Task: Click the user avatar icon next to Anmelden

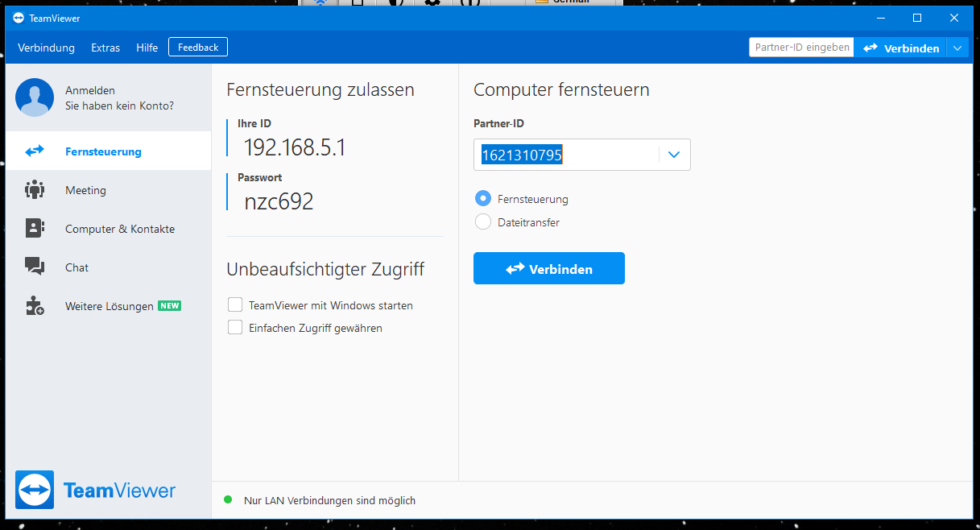Action: click(x=35, y=97)
